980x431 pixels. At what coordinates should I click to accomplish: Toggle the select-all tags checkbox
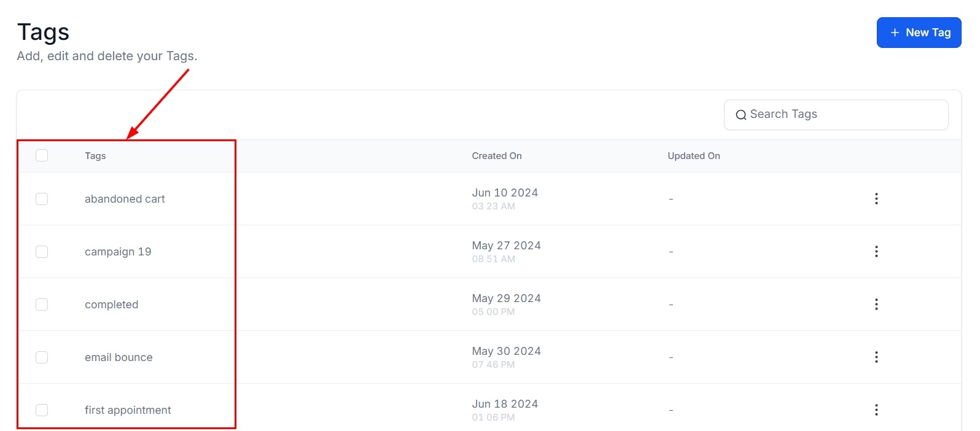point(42,155)
